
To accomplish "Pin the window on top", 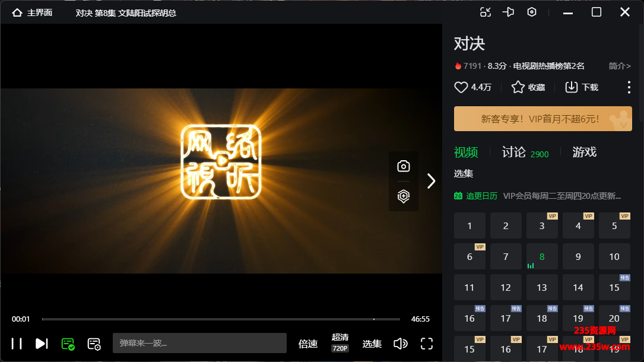I will 509,12.
